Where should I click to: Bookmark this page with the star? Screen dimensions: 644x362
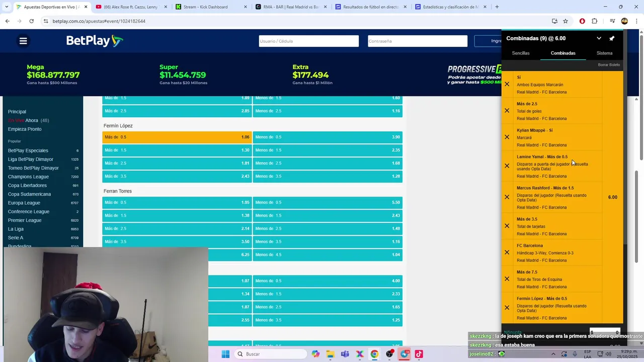coord(566,21)
